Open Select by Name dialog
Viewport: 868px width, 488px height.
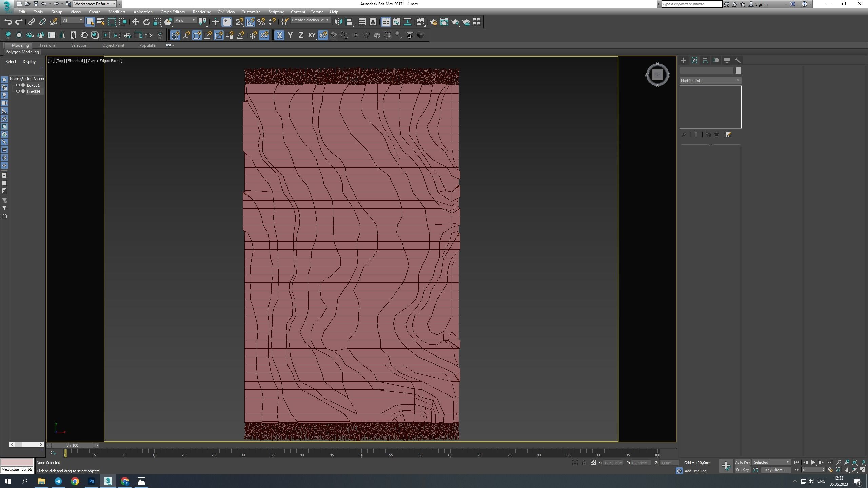(x=101, y=22)
